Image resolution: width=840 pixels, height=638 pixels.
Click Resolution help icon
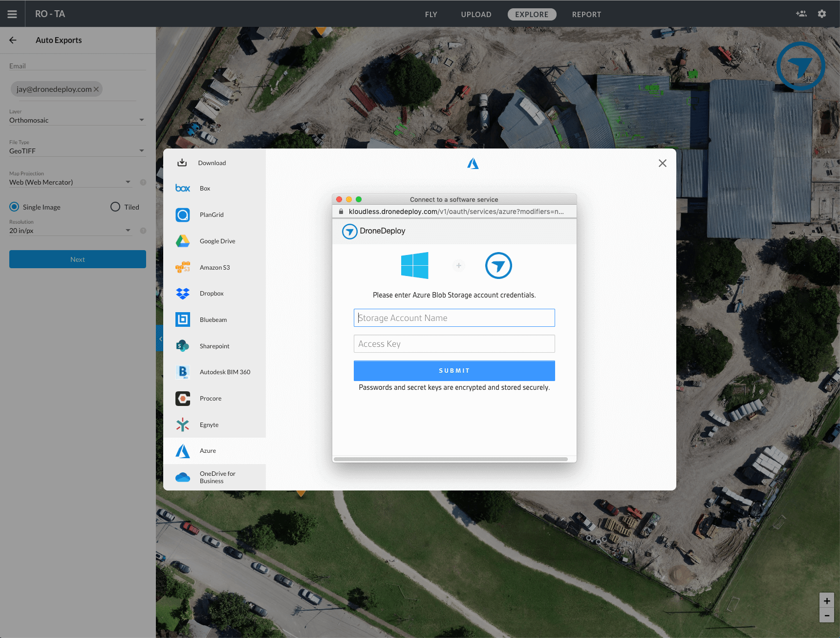[x=143, y=231]
